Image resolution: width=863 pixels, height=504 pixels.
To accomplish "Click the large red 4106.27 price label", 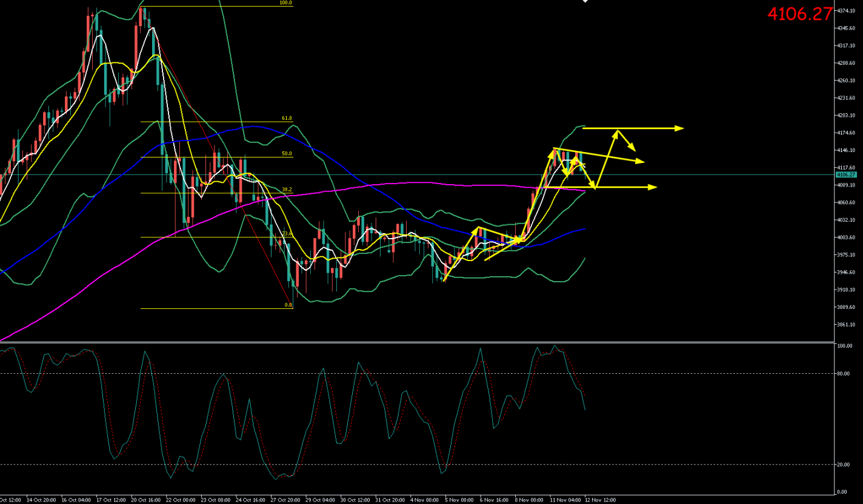I will [x=800, y=14].
